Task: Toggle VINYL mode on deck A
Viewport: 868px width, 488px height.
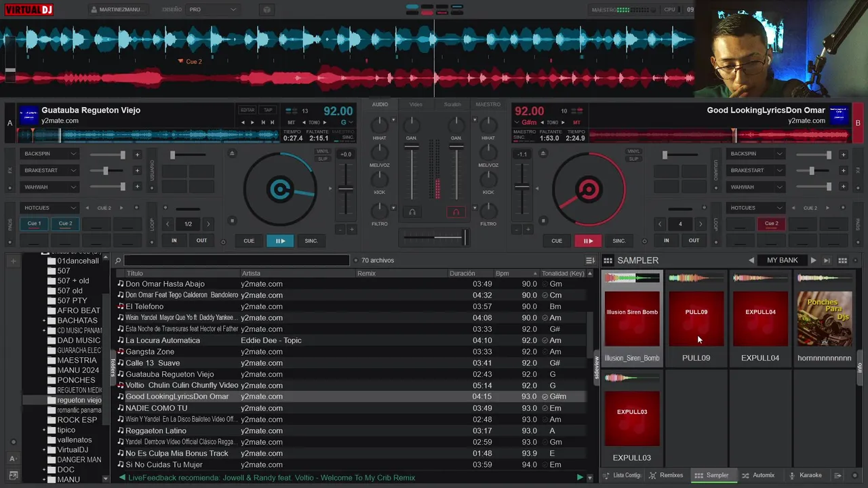Action: point(323,152)
